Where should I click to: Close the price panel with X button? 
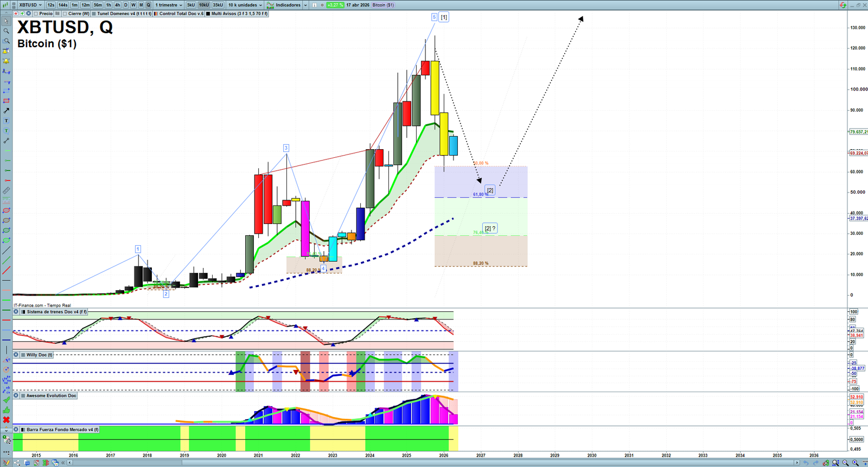pyautogui.click(x=29, y=14)
